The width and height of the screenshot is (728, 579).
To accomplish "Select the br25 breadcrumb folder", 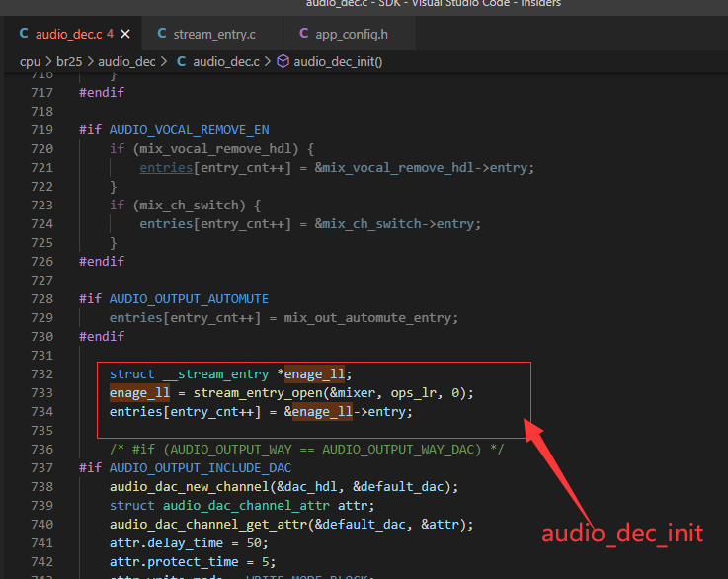I will coord(69,62).
